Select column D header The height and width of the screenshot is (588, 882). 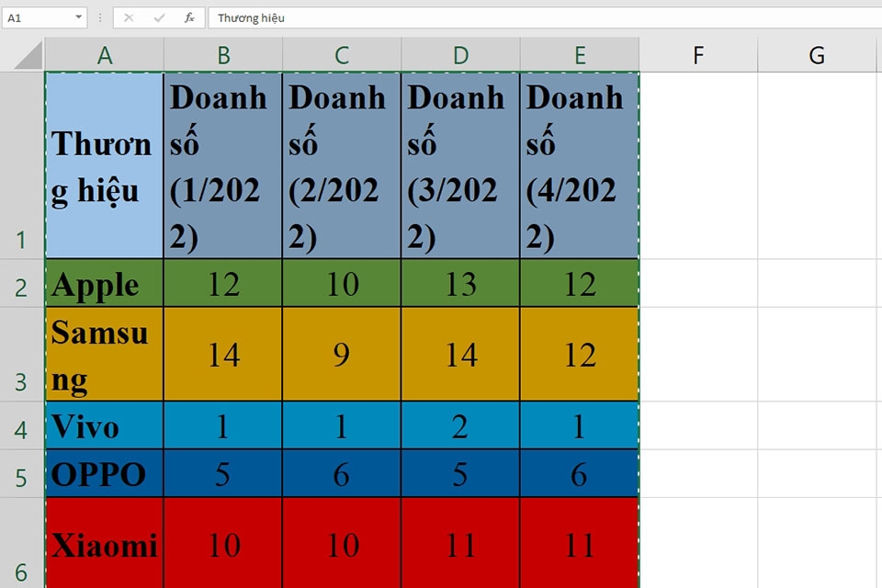click(x=460, y=55)
